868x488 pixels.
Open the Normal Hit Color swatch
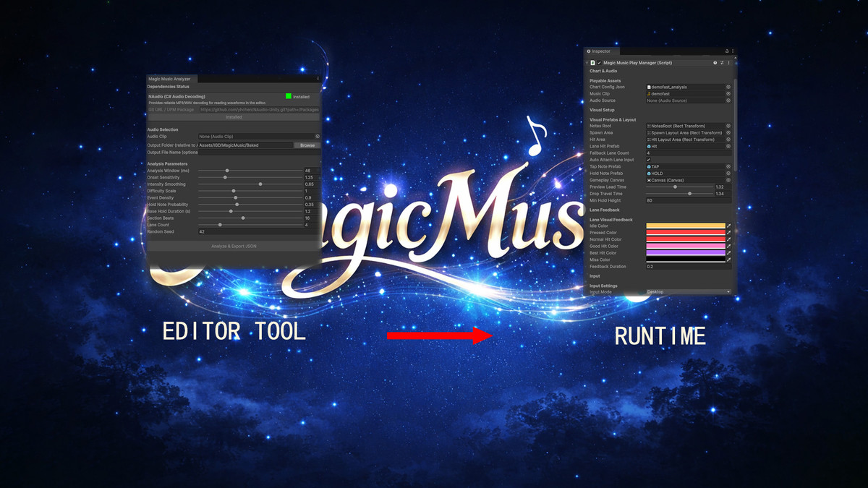coord(686,239)
